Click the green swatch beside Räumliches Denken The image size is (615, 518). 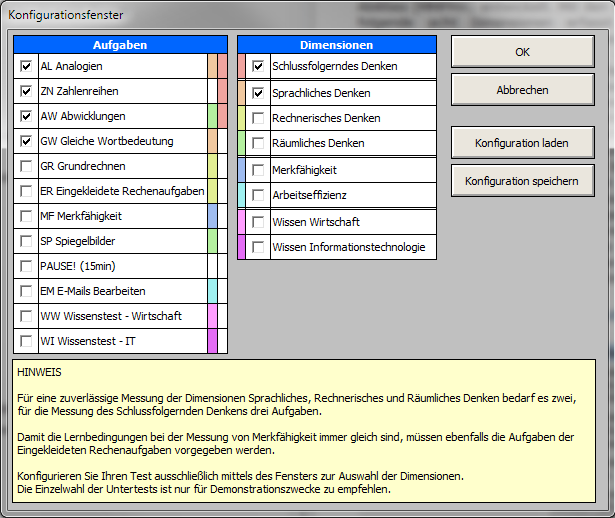coord(242,144)
